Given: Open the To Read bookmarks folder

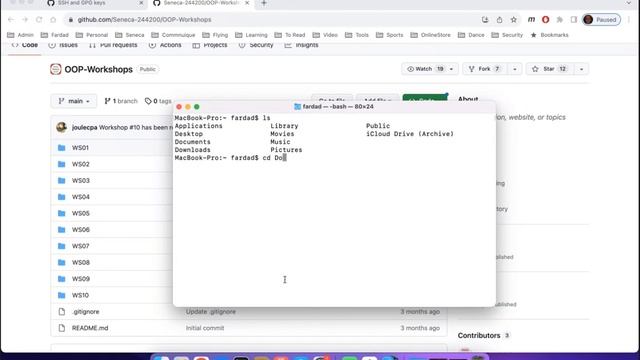Looking at the screenshot, I should coord(290,35).
